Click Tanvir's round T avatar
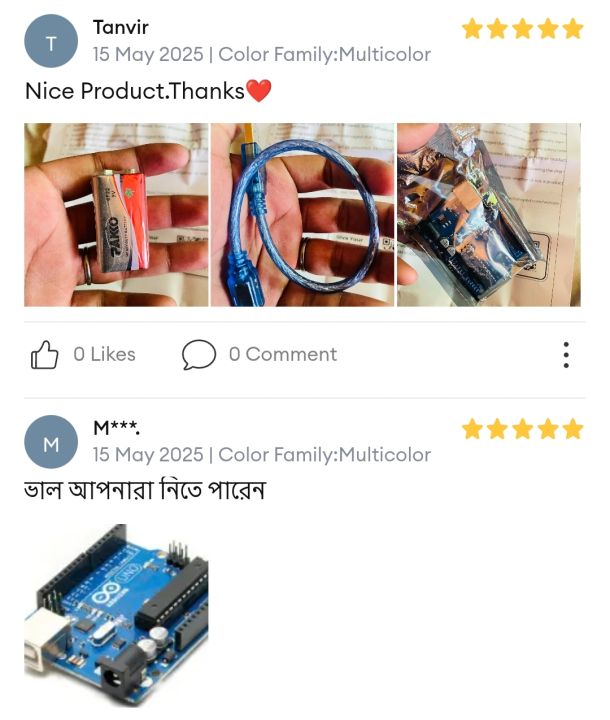Screen dimensions: 610x720 click(51, 41)
